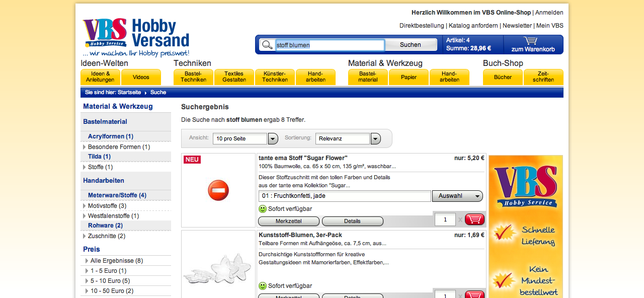Click the VBS Hobby Versand logo
Viewport: 644px width, 298px height.
click(x=136, y=37)
